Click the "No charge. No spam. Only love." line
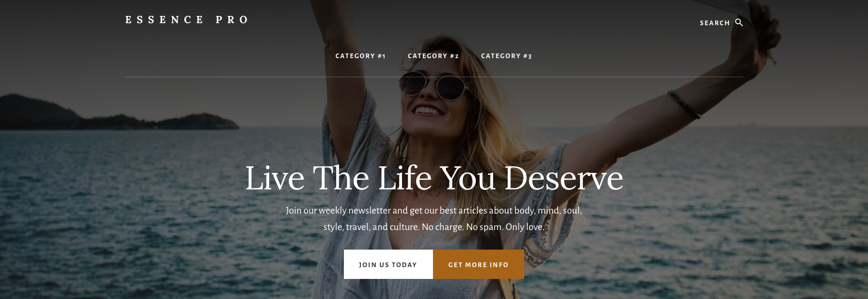868x299 pixels. (482, 227)
